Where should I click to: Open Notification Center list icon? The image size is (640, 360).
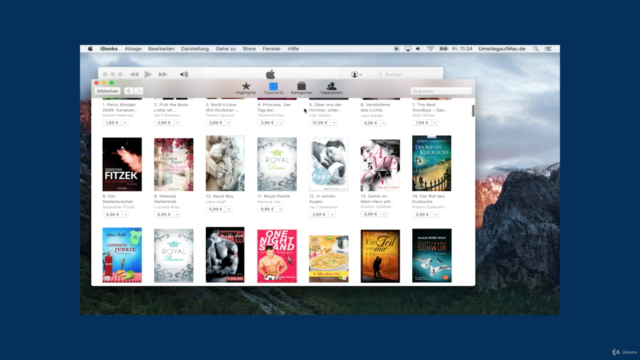point(548,49)
